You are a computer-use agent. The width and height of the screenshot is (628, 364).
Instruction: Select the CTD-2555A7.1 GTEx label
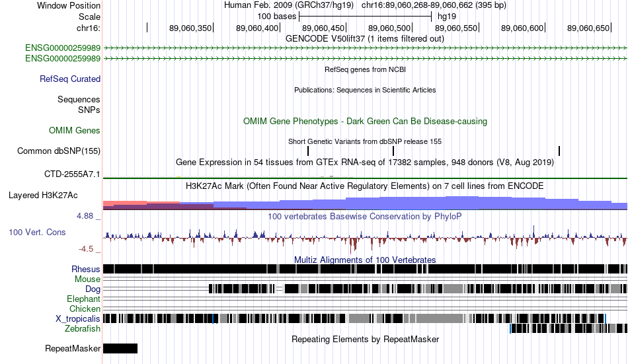(72, 174)
